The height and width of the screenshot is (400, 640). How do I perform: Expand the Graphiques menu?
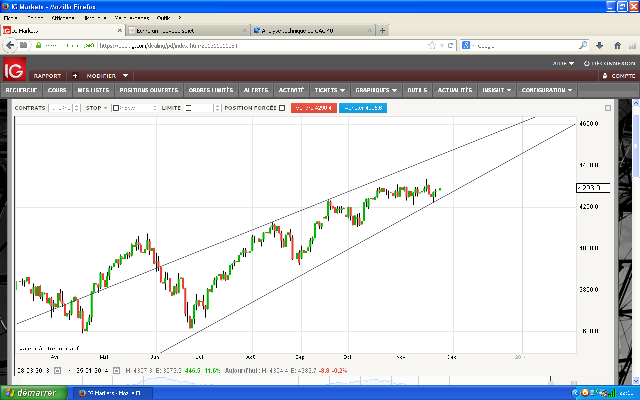(376, 90)
